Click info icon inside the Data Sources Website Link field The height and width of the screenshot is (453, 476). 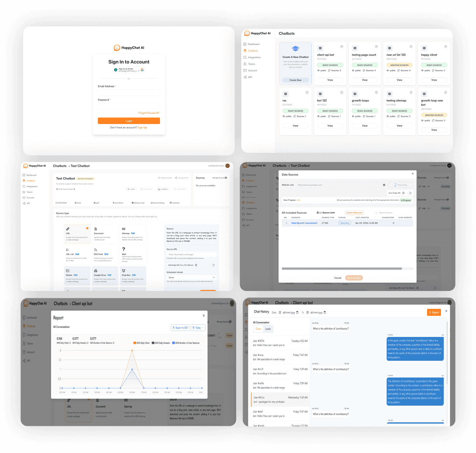[x=384, y=185]
